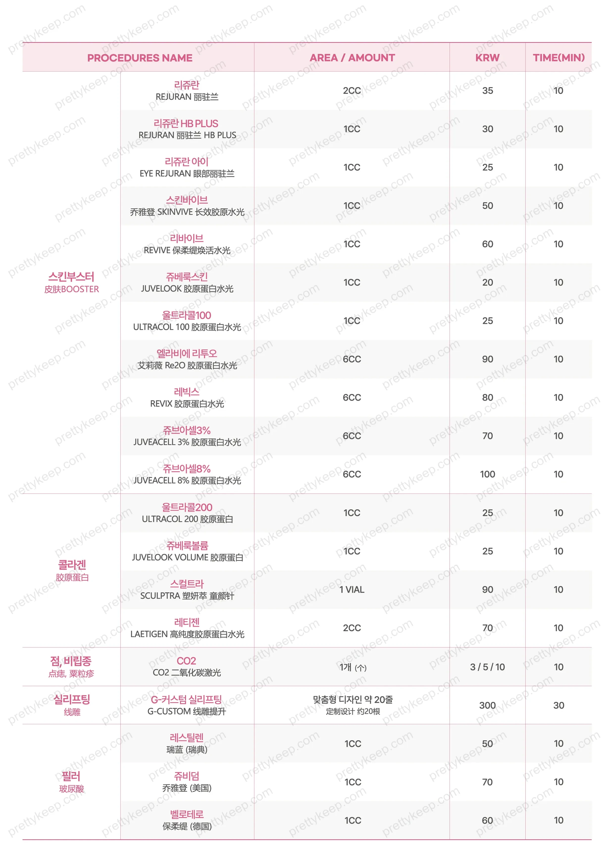Select the TIME(MIN) column header
This screenshot has height=868, width=614.
coord(558,58)
